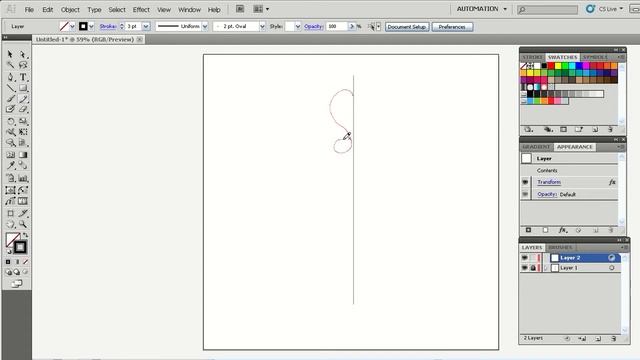Viewport: 640px width, 360px height.
Task: Select the Hand tool
Action: 10,224
